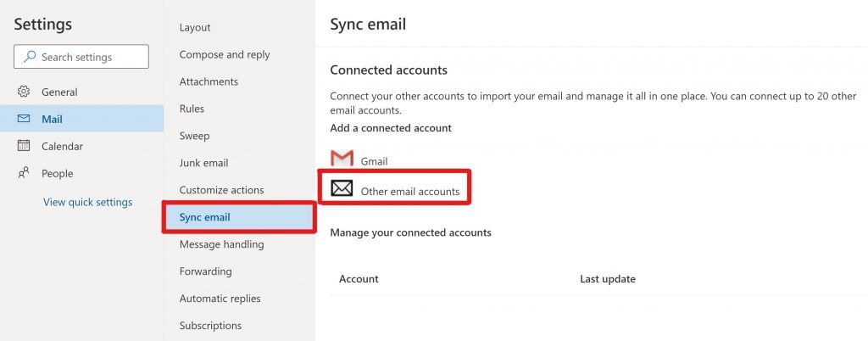Click the magnifier icon in search box

point(30,57)
